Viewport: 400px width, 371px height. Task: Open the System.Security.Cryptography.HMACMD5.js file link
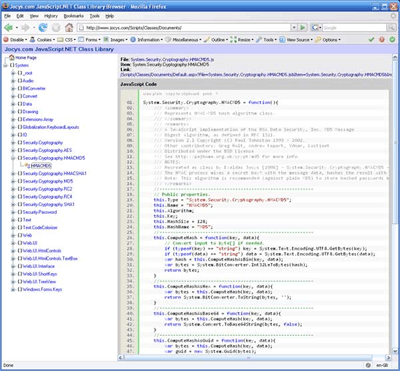172,59
